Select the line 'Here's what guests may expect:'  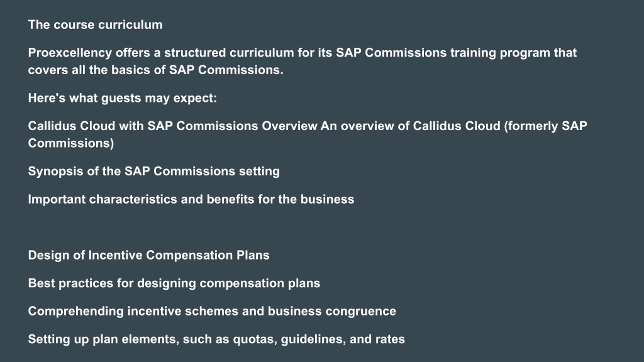point(123,98)
